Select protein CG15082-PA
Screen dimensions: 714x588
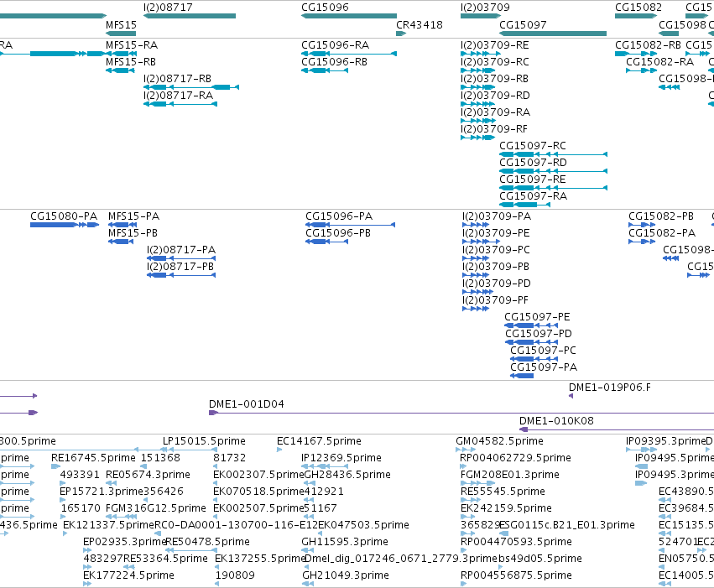tap(663, 233)
